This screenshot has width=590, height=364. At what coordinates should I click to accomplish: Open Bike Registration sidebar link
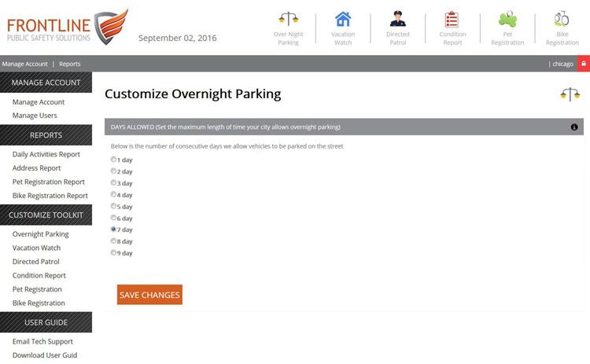39,303
